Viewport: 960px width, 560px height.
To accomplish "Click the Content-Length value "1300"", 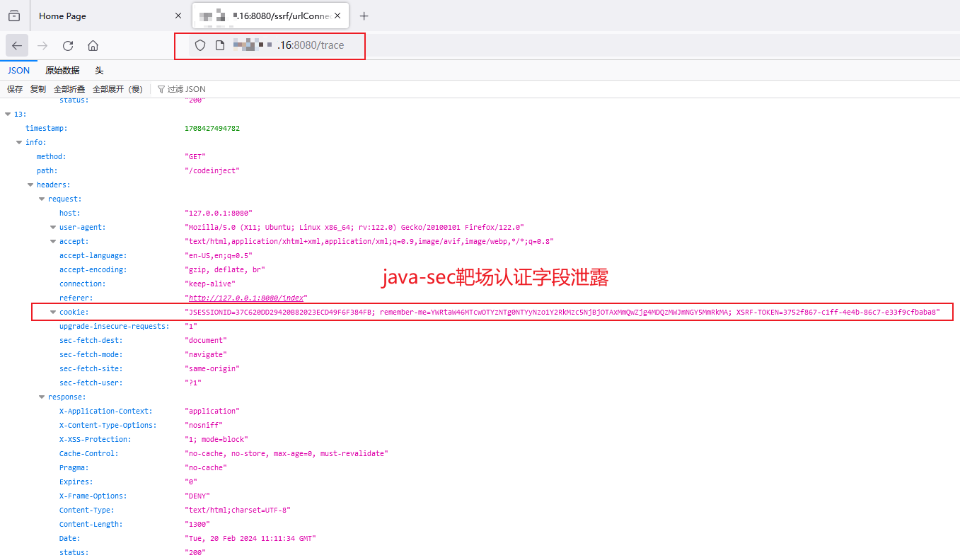I will pos(197,524).
